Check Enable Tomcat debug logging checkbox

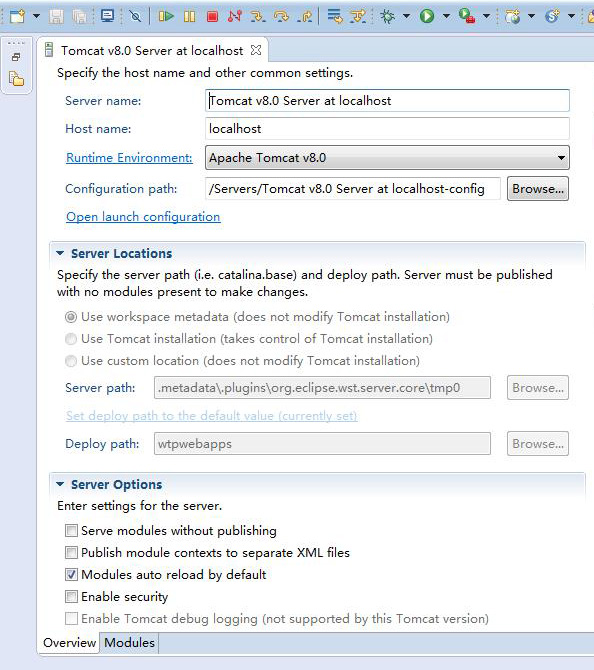(71, 619)
